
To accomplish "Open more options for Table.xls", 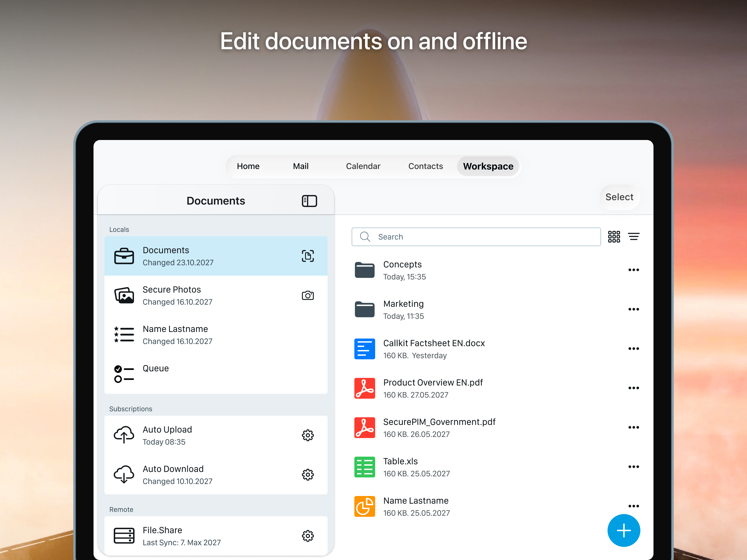I will tap(634, 467).
